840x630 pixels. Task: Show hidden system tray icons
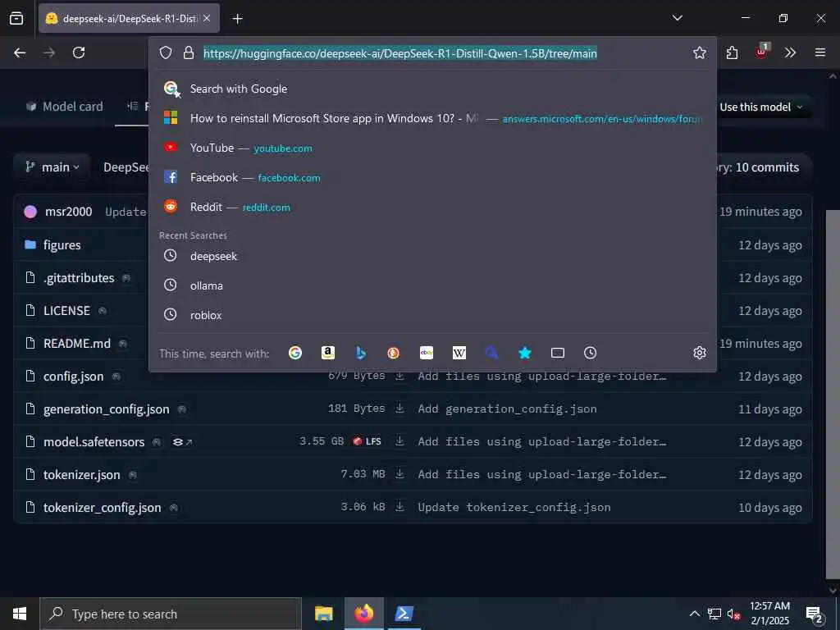click(694, 614)
